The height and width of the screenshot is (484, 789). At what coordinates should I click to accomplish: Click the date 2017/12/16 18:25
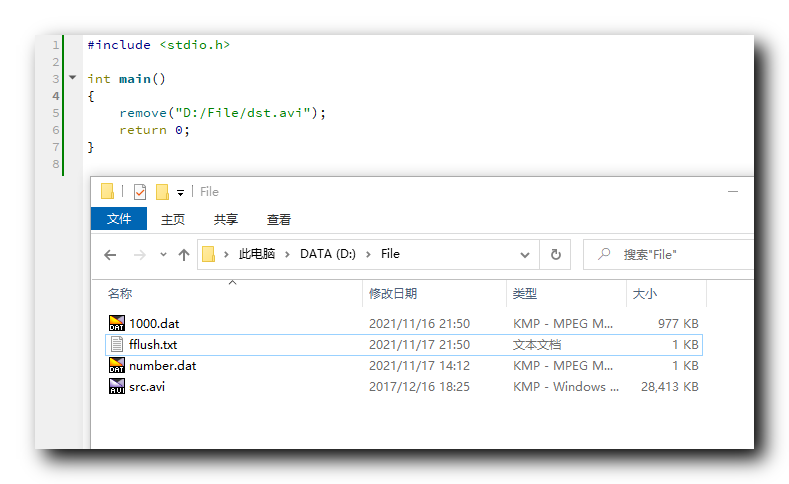(x=419, y=387)
